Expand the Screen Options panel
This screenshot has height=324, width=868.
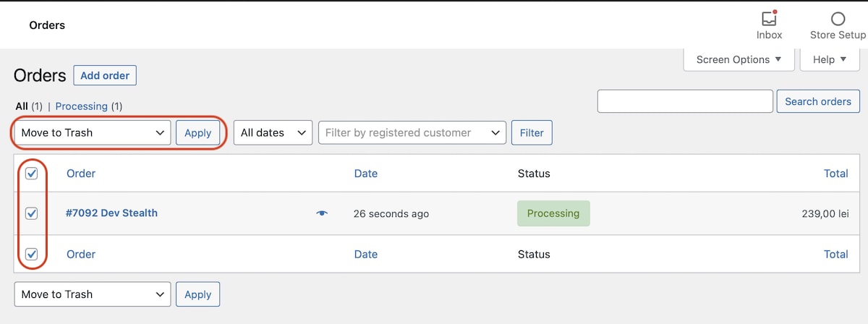point(739,59)
